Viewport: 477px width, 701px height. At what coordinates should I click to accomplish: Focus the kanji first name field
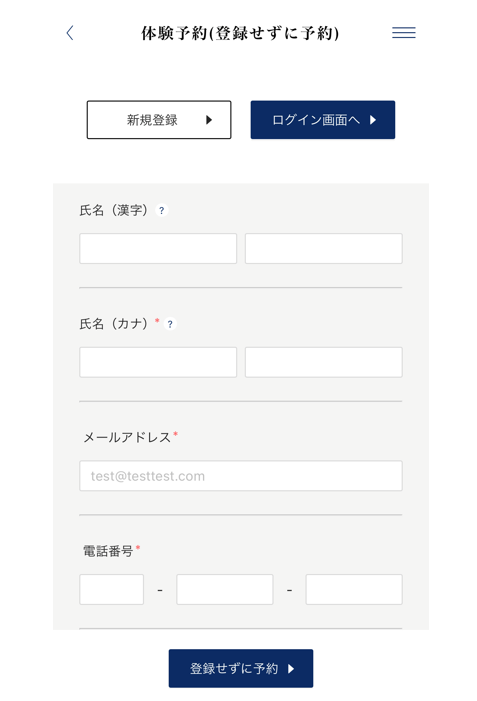click(x=324, y=248)
